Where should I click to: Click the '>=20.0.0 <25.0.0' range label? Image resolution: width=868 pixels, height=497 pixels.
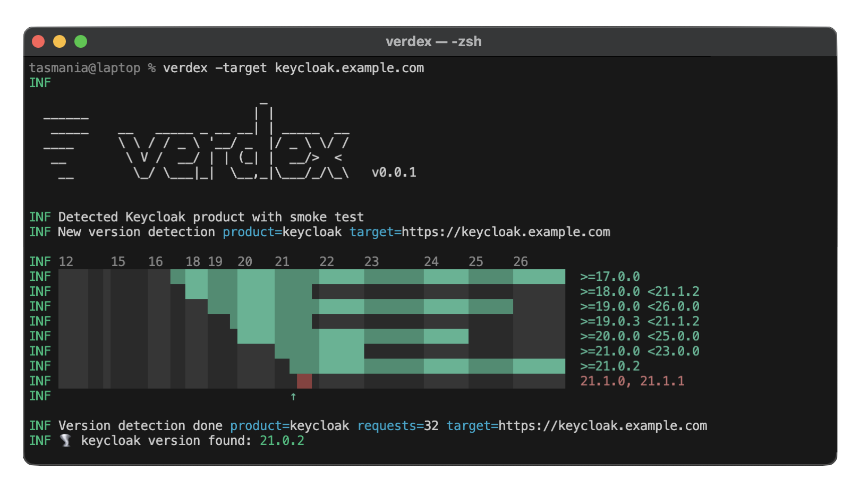640,336
